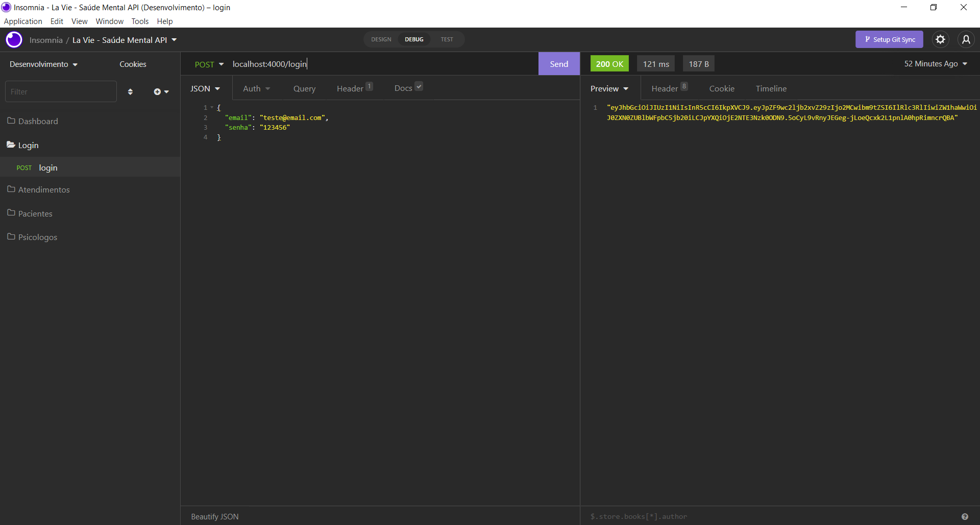This screenshot has height=525, width=980.
Task: Fold the JSON body at line 1
Action: click(x=212, y=107)
